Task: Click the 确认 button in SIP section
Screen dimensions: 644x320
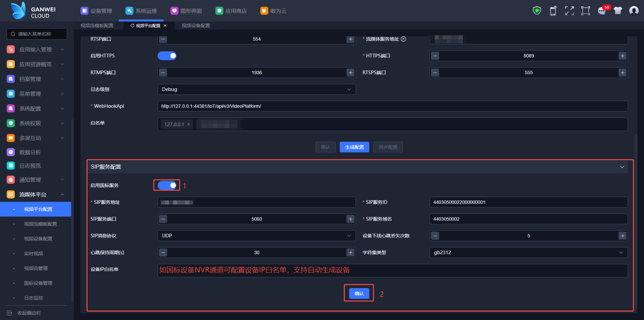Action: [x=359, y=293]
